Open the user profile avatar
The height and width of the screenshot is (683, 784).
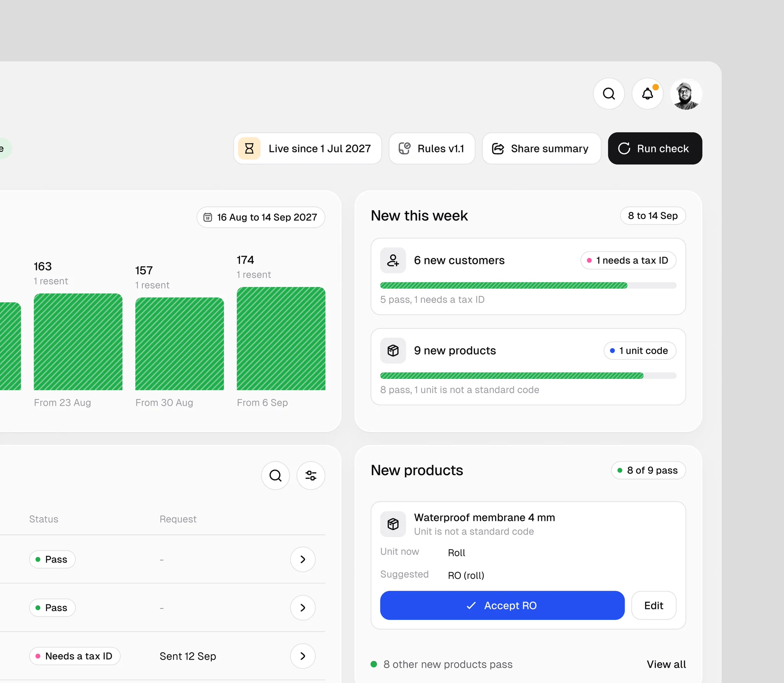(x=686, y=94)
